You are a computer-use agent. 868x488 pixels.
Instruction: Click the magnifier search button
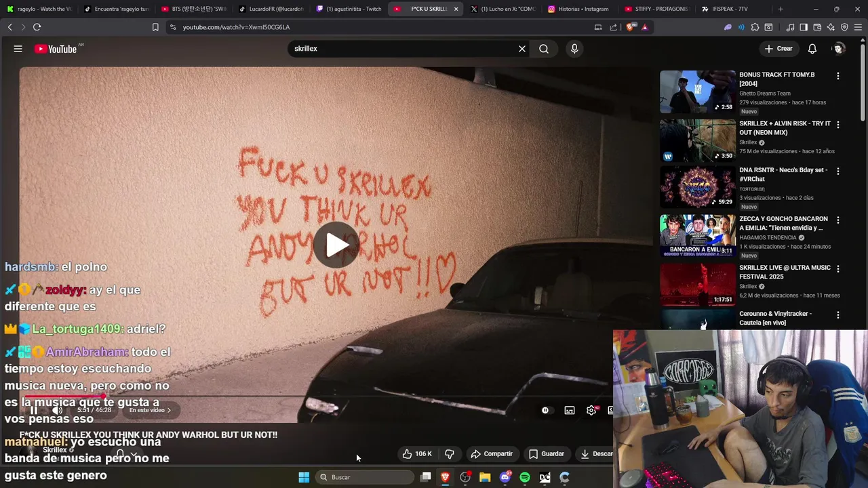(544, 49)
